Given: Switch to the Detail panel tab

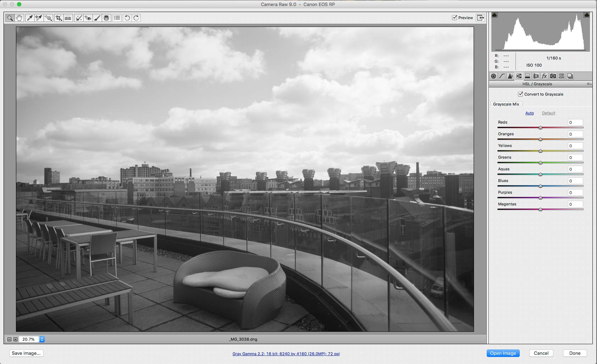Looking at the screenshot, I should coord(510,76).
